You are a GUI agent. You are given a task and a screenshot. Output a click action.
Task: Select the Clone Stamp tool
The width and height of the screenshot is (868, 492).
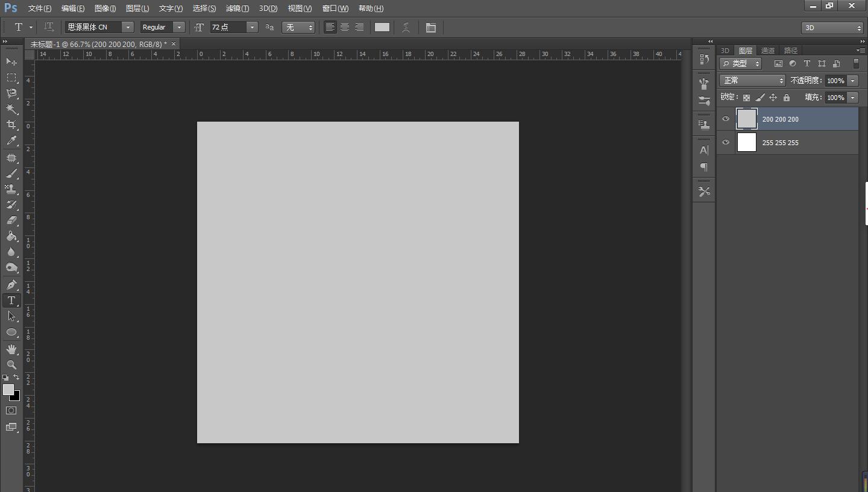(11, 189)
